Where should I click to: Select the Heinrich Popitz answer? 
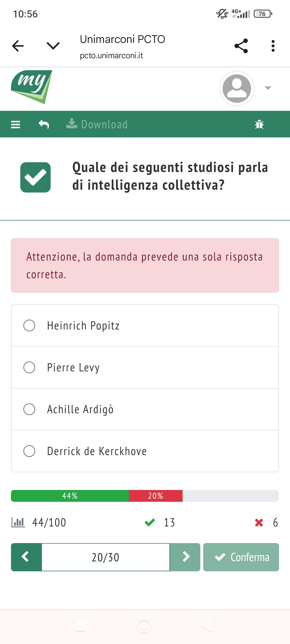pos(29,325)
